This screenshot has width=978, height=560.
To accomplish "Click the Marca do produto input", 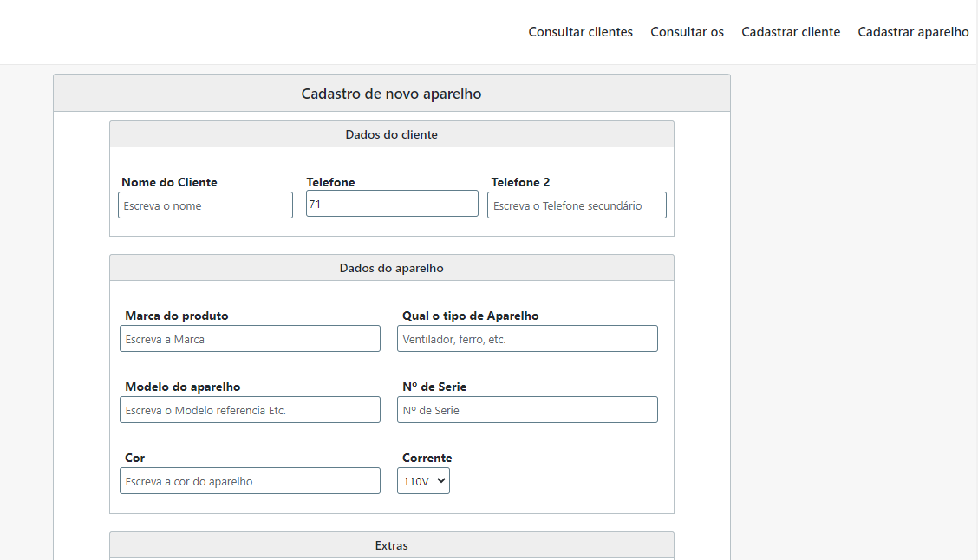I will point(250,339).
